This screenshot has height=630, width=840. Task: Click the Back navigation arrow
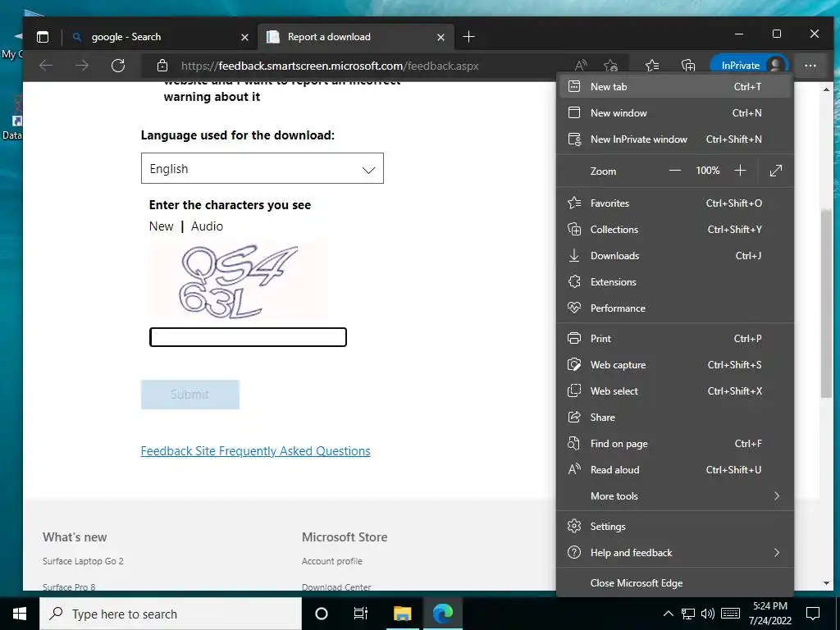pos(46,66)
